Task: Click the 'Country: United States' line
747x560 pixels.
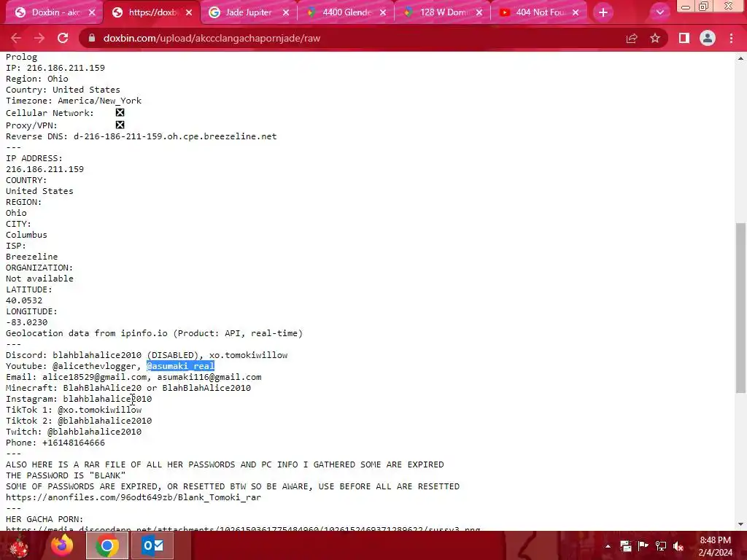Action: (x=63, y=90)
